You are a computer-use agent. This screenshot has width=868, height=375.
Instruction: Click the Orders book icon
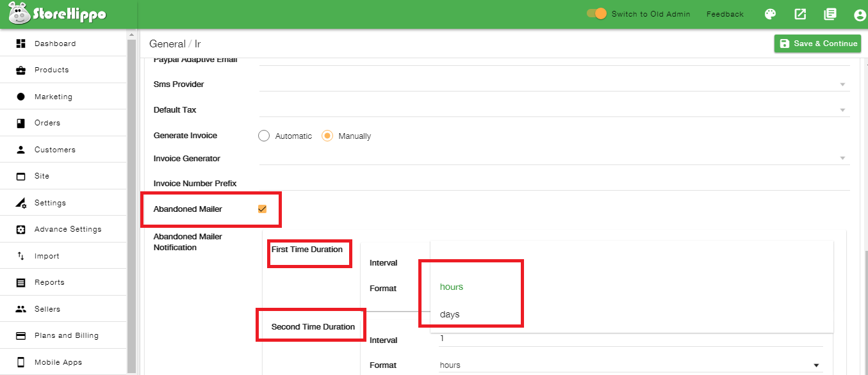[20, 123]
